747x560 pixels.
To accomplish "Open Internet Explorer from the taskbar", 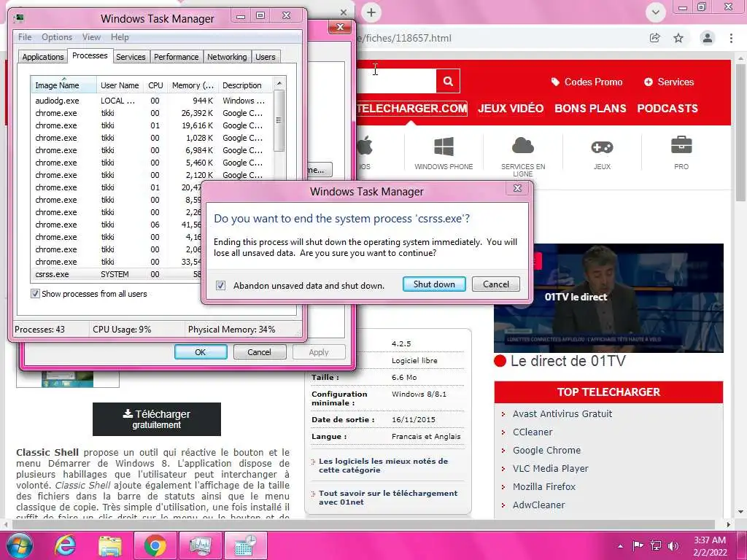I will click(x=64, y=545).
